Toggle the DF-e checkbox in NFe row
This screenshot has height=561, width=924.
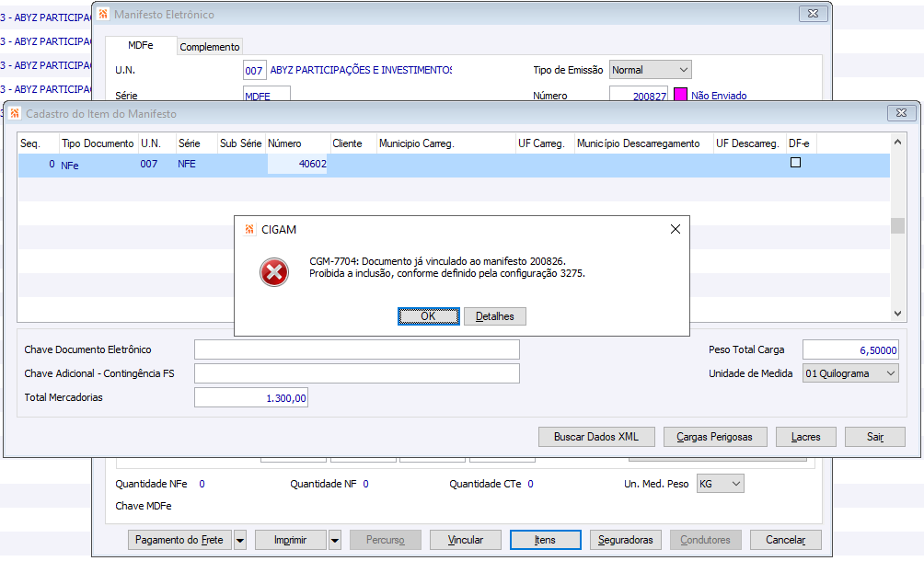(x=795, y=163)
